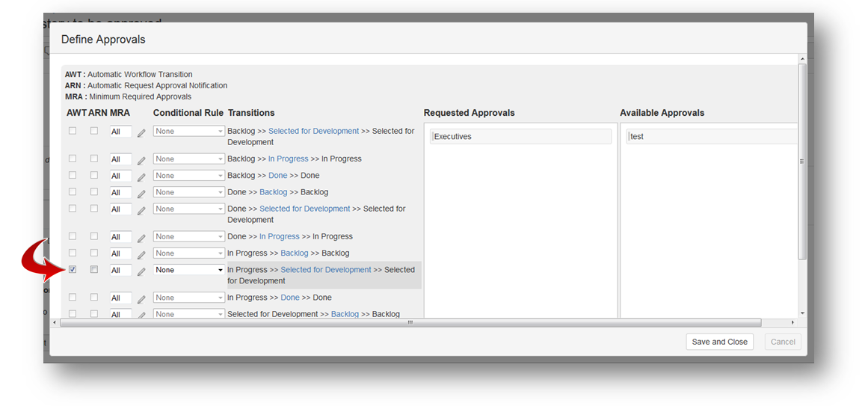Open Conditional Rule dropdown on highlighted row
868x406 pixels.
point(189,270)
